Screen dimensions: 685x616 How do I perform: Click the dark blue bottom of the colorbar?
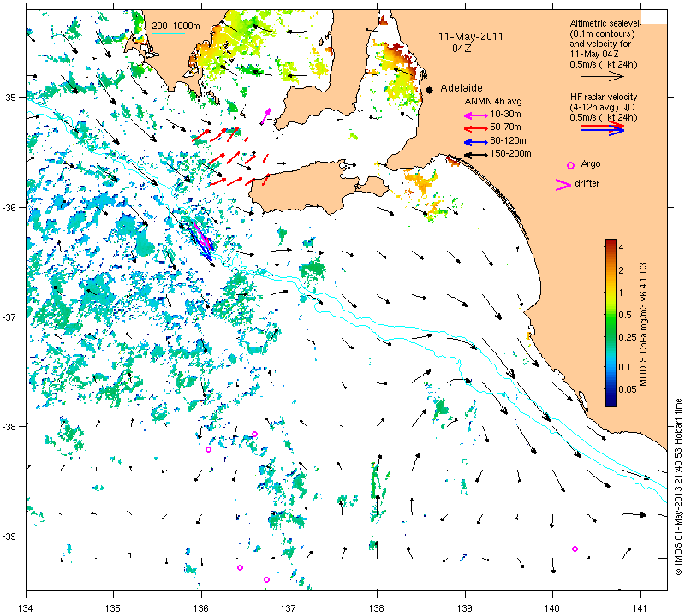(611, 401)
